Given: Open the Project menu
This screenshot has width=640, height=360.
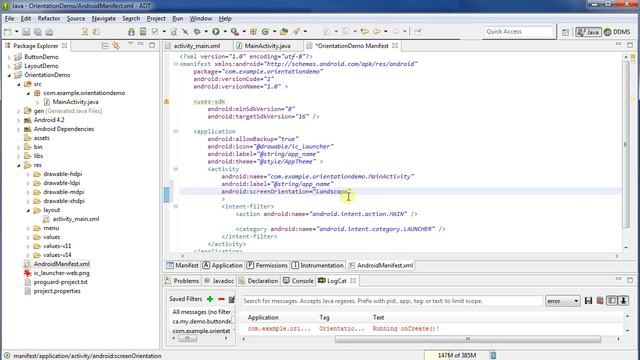Looking at the screenshot, I should pos(156,18).
